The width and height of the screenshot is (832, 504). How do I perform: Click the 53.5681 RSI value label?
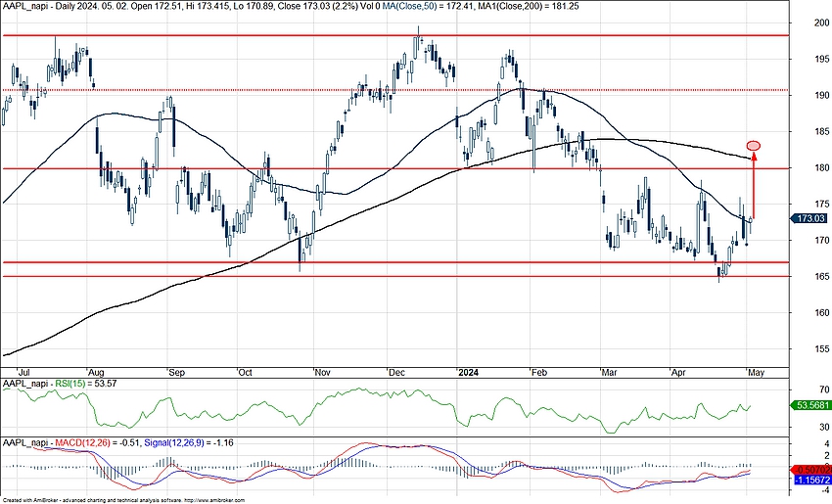point(810,405)
